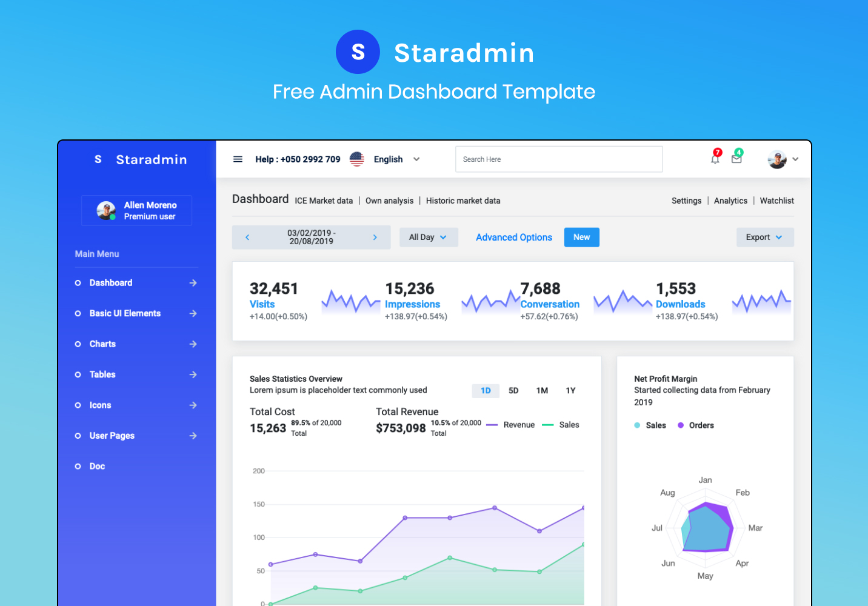
Task: Click the Search Here input field
Action: click(559, 159)
